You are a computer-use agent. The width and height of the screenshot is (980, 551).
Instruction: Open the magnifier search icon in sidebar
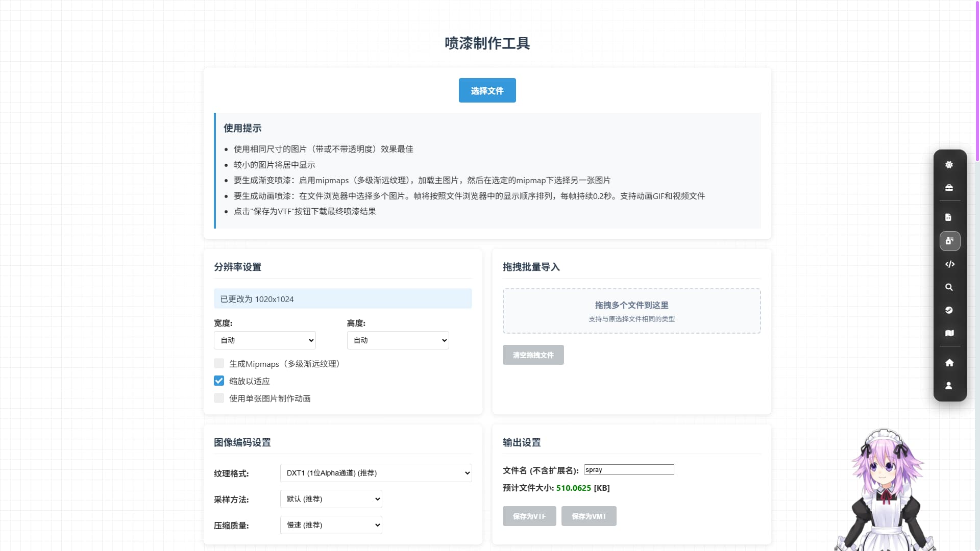coord(949,287)
